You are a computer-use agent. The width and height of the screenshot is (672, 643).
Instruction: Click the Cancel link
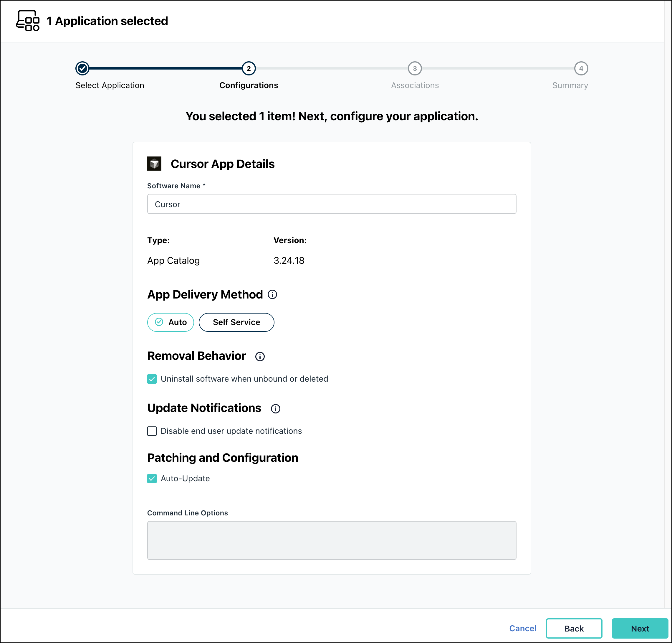point(523,628)
